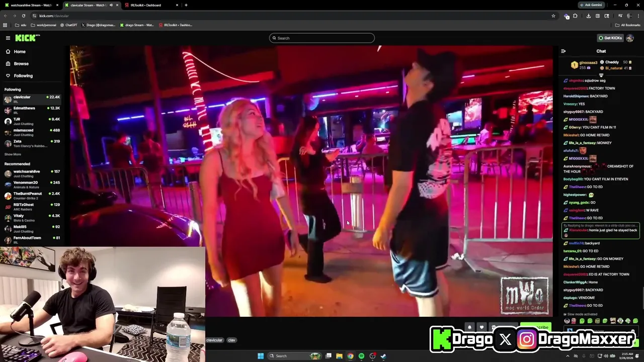Open clavicular channel in Following list
The image size is (644, 362).
tap(32, 99)
